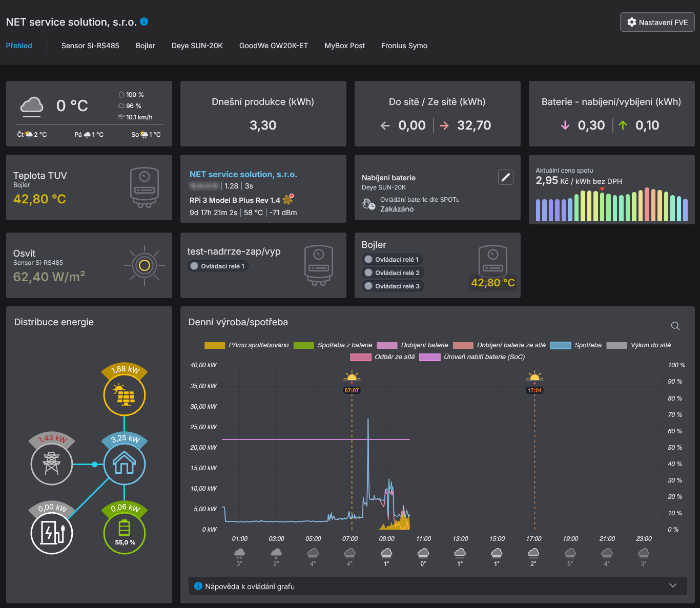Click the house consumption icon

[124, 464]
